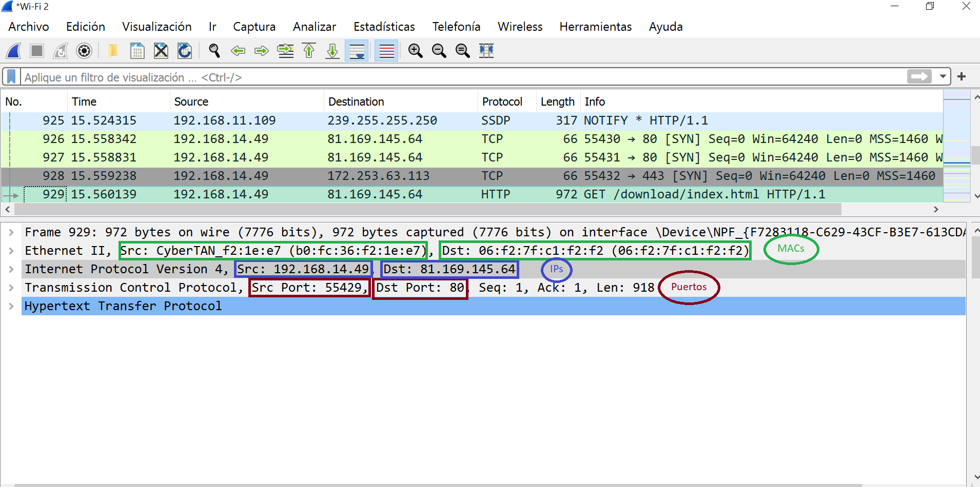
Task: Expand the Frame 929 details
Action: point(11,232)
